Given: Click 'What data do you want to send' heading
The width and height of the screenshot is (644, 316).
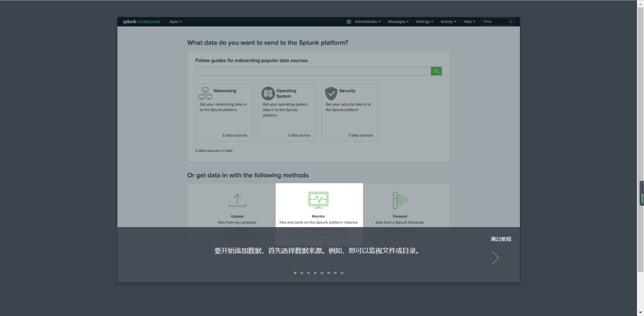Looking at the screenshot, I should tap(268, 43).
